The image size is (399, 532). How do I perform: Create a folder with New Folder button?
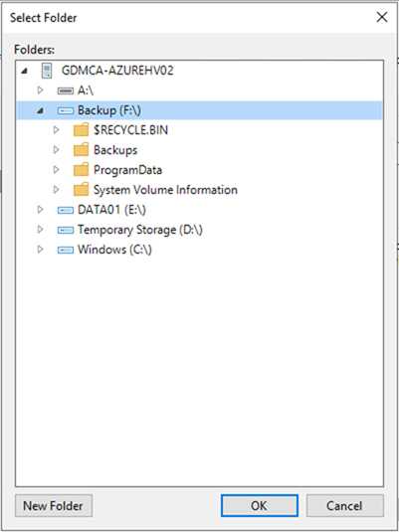tap(54, 506)
